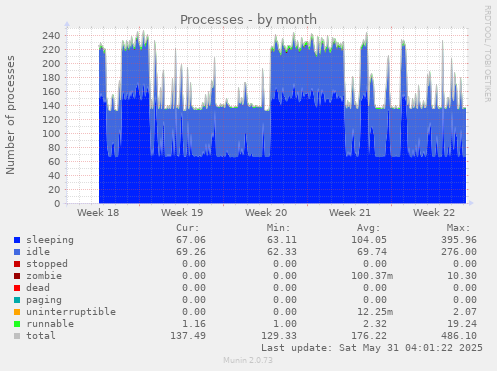
Task: Click the 'Munin 2.0.73' version text
Action: (x=248, y=360)
